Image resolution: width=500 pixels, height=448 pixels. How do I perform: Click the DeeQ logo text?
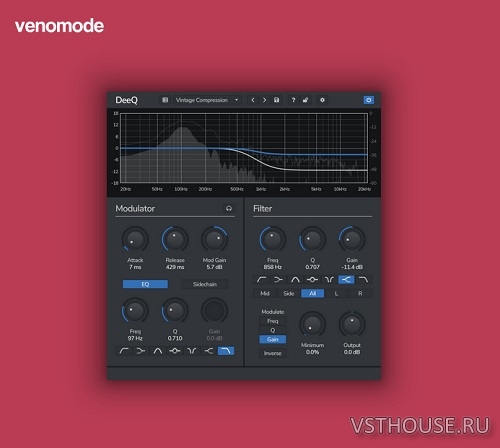126,100
